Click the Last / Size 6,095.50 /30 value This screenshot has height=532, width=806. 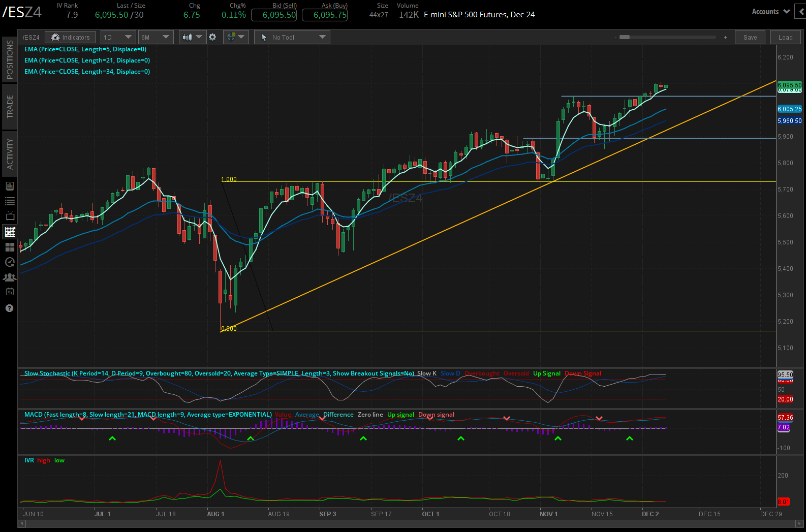pyautogui.click(x=119, y=15)
